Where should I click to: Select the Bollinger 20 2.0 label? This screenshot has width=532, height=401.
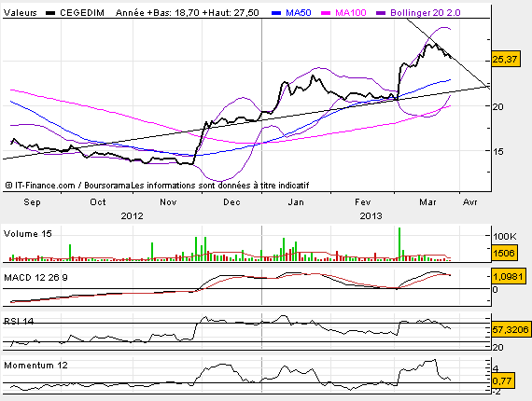click(425, 13)
